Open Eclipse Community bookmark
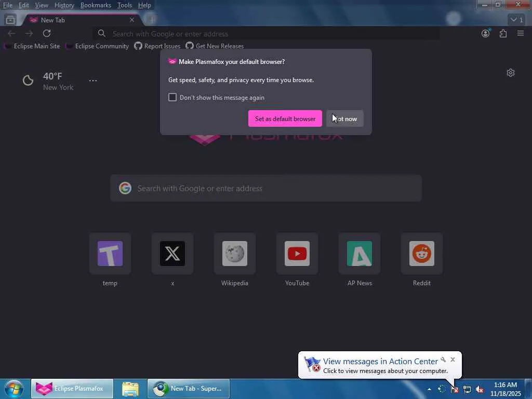532x399 pixels. pyautogui.click(x=97, y=46)
